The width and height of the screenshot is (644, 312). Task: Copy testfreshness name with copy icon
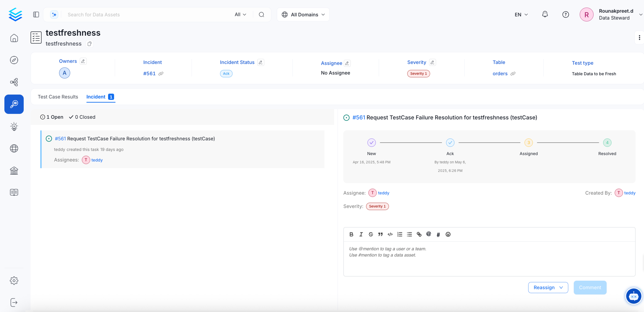(89, 44)
